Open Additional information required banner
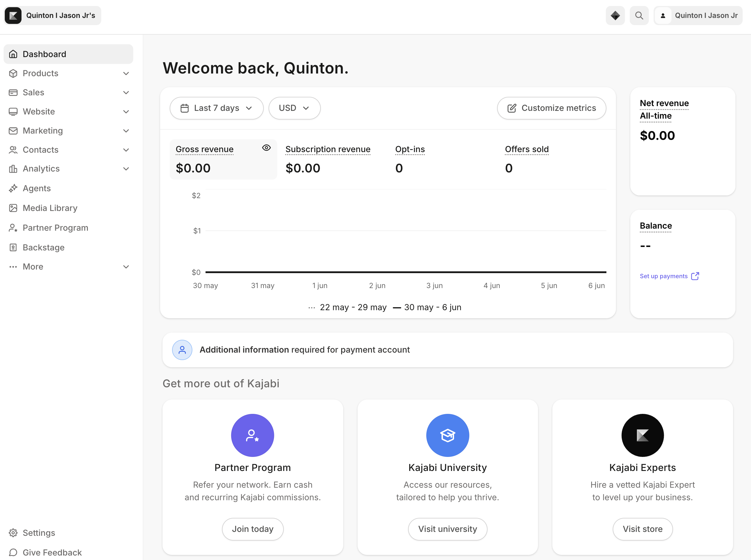This screenshot has height=560, width=751. [x=448, y=350]
